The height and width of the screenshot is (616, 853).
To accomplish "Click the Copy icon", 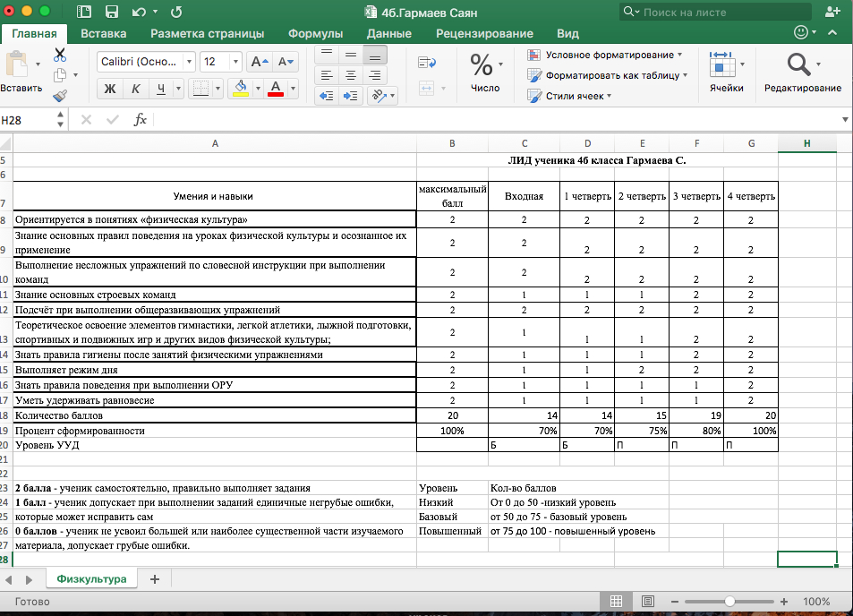I will 60,75.
